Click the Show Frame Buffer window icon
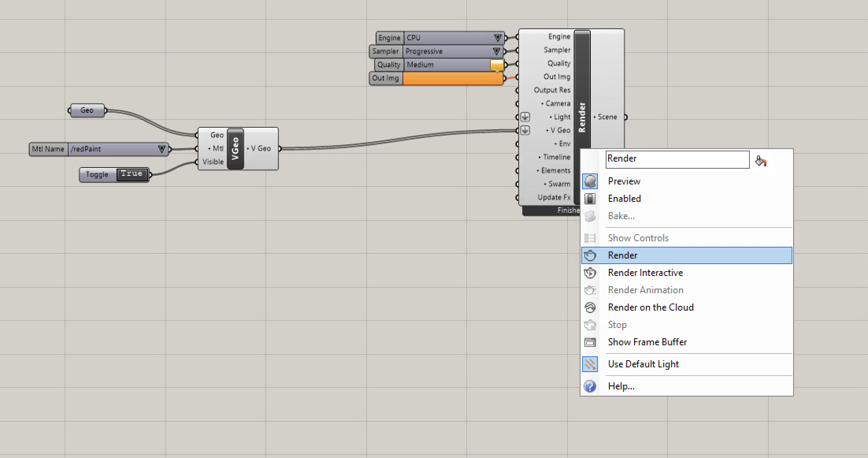Image resolution: width=868 pixels, height=458 pixels. click(590, 342)
